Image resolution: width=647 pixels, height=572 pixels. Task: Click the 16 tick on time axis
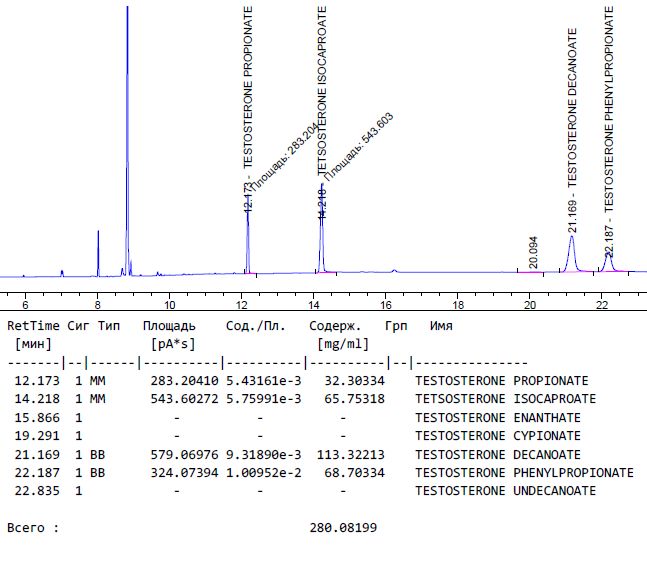click(x=386, y=304)
